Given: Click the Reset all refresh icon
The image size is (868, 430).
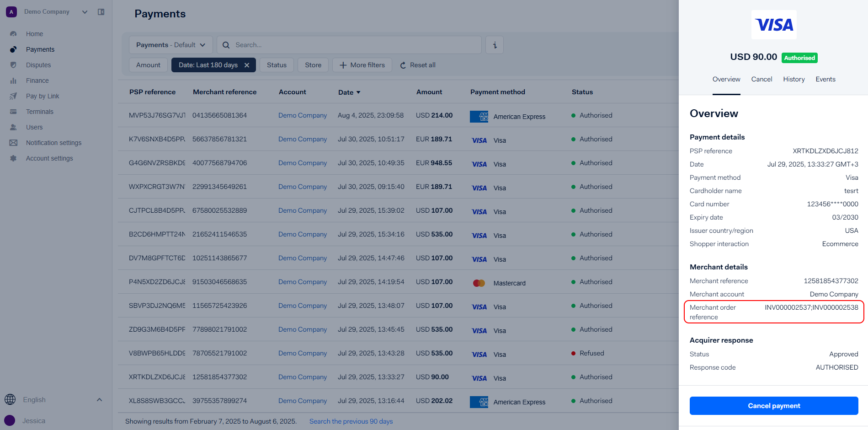Looking at the screenshot, I should 403,65.
